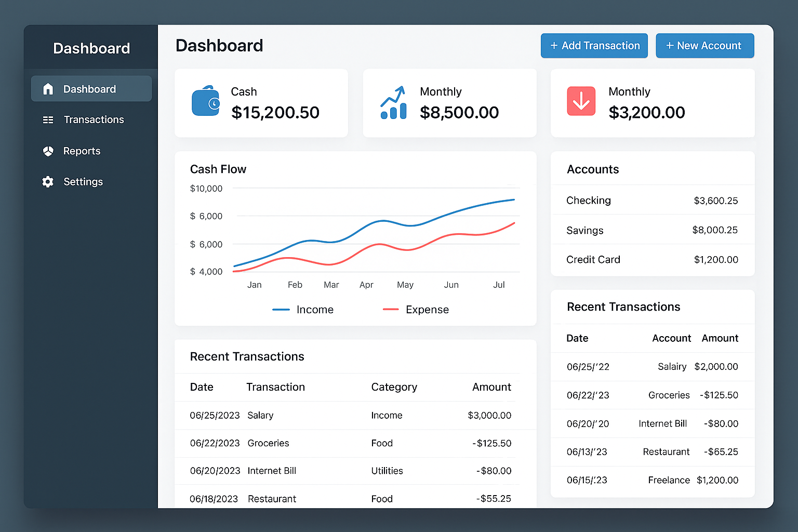Click the wallet icon on the Cash card
Image resolution: width=798 pixels, height=532 pixels.
coord(206,102)
